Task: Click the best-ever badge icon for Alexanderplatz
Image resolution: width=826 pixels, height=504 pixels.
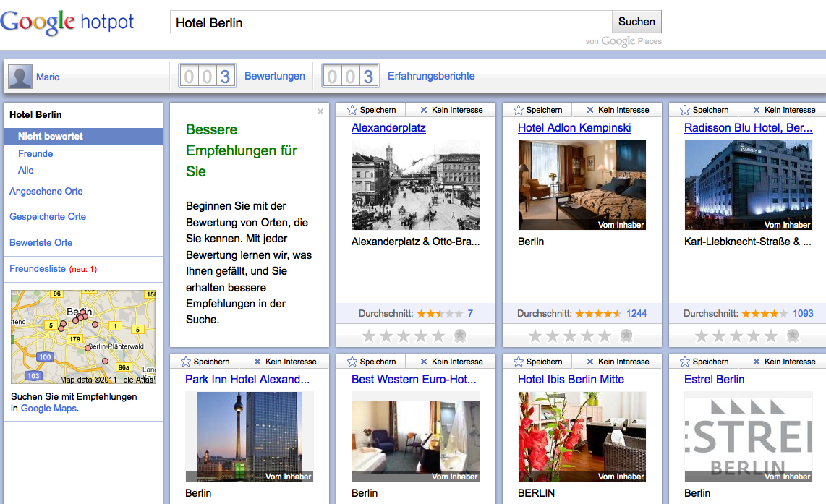Action: click(x=460, y=336)
